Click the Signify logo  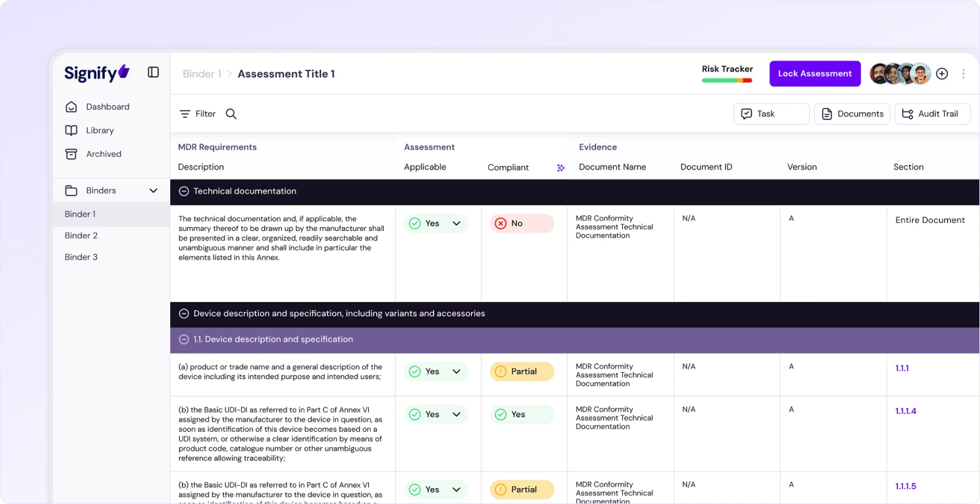[x=97, y=73]
